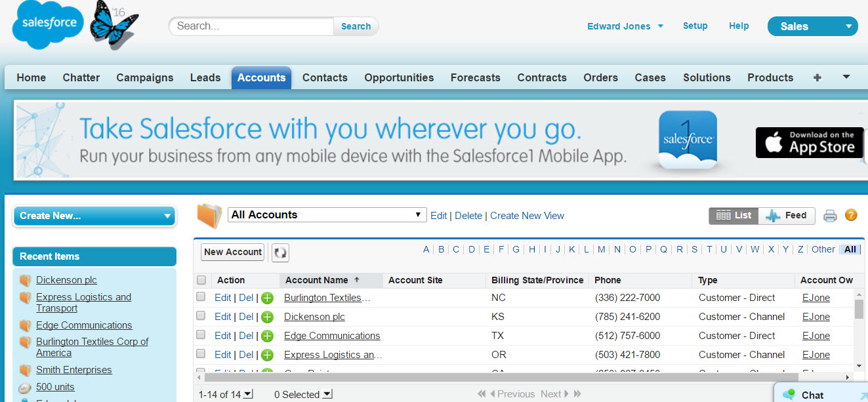Open Smith Enterprises recent item link
Image resolution: width=868 pixels, height=402 pixels.
(74, 370)
